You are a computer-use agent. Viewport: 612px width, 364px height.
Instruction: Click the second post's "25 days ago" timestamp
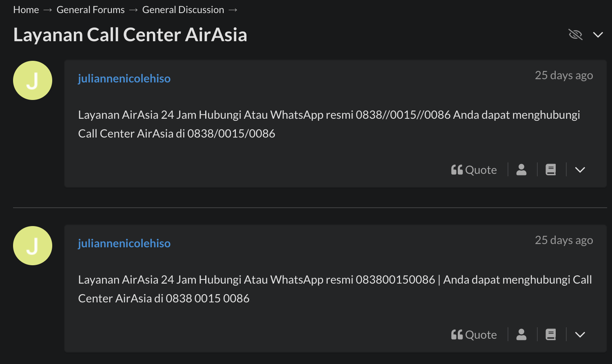pos(564,240)
